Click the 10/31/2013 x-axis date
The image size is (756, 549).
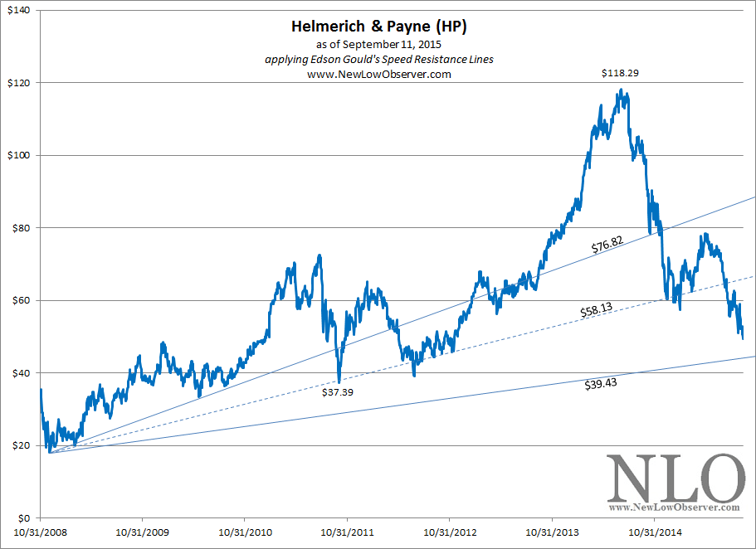coord(552,532)
